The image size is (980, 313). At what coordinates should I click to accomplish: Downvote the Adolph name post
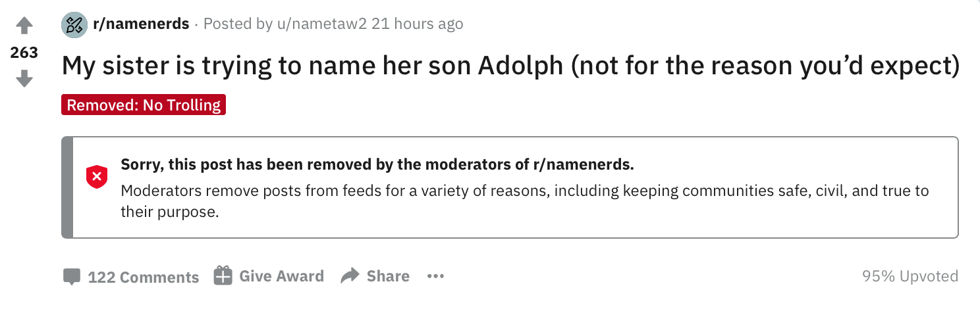pyautogui.click(x=24, y=79)
